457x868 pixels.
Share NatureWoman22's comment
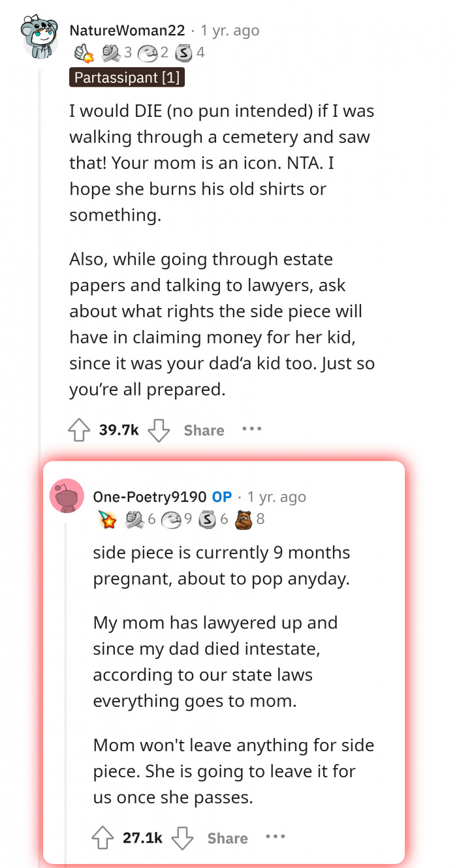pos(204,431)
